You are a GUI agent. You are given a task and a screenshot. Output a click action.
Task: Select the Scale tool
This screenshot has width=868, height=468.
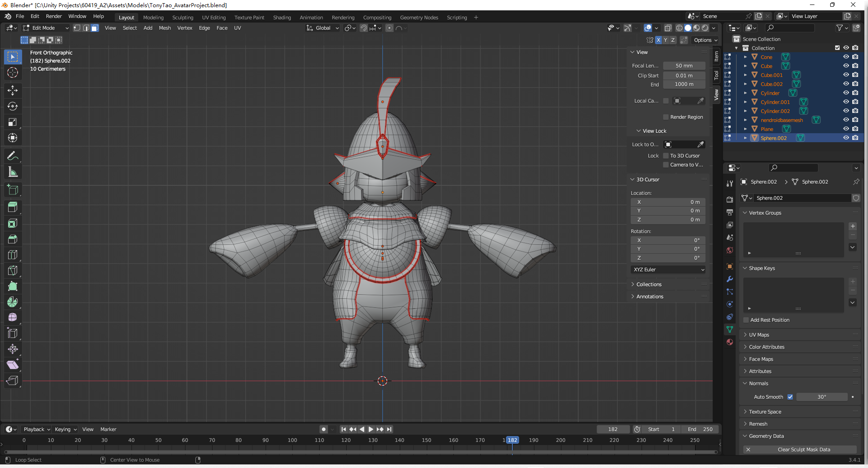click(13, 122)
